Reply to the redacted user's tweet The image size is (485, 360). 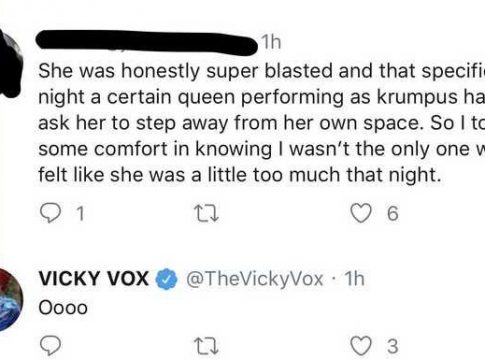(50, 213)
